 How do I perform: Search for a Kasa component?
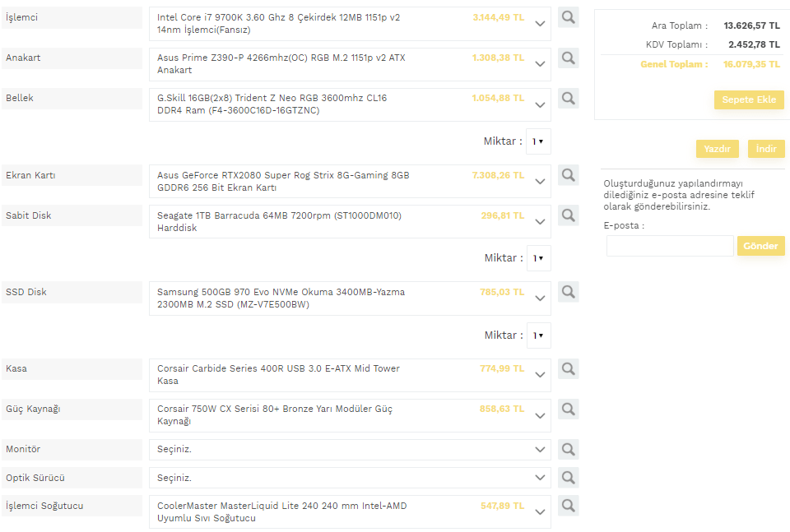click(x=568, y=368)
